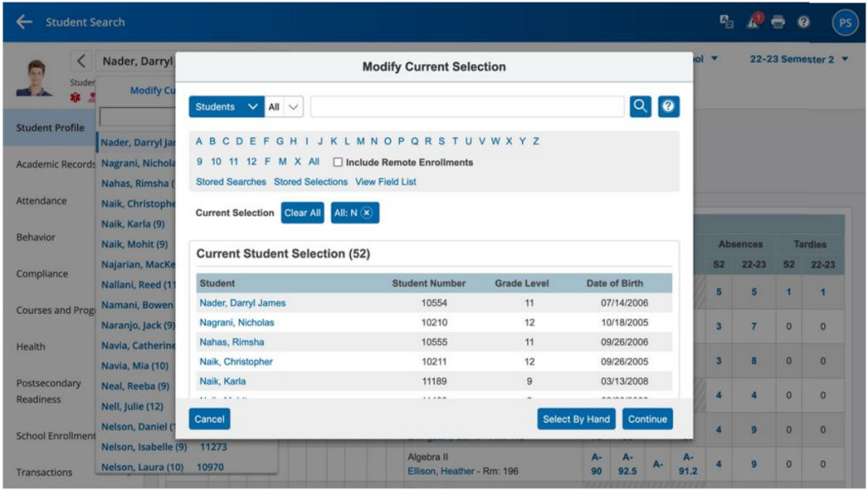The height and width of the screenshot is (490, 868).
Task: Open the All filter dropdown
Action: coord(284,107)
